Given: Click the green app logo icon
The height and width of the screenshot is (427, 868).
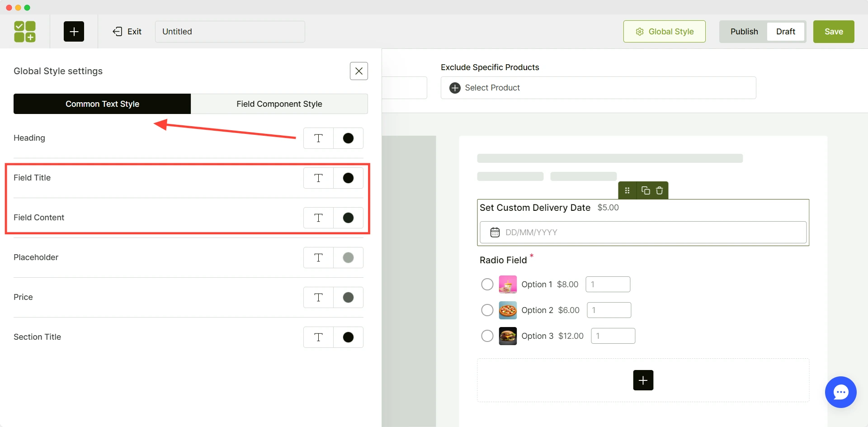Looking at the screenshot, I should pos(25,32).
